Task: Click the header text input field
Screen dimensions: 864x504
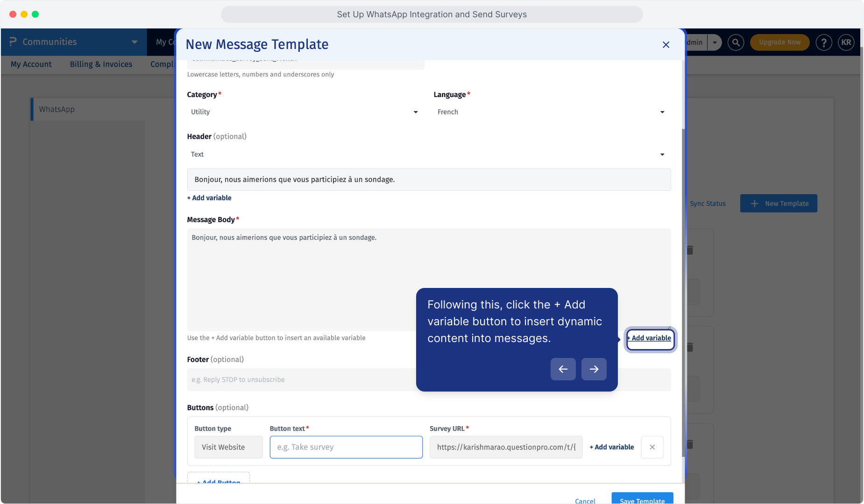Action: (429, 180)
